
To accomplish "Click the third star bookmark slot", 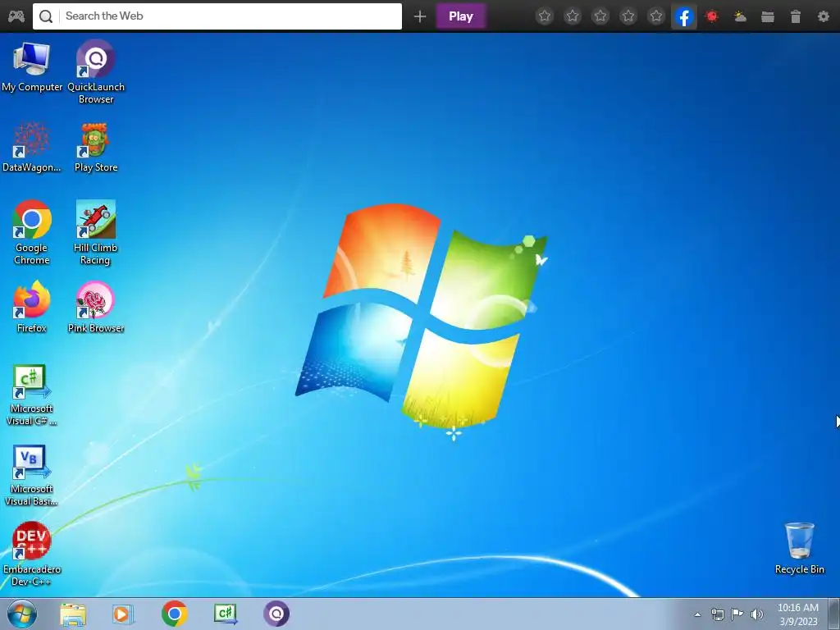I will 600,16.
